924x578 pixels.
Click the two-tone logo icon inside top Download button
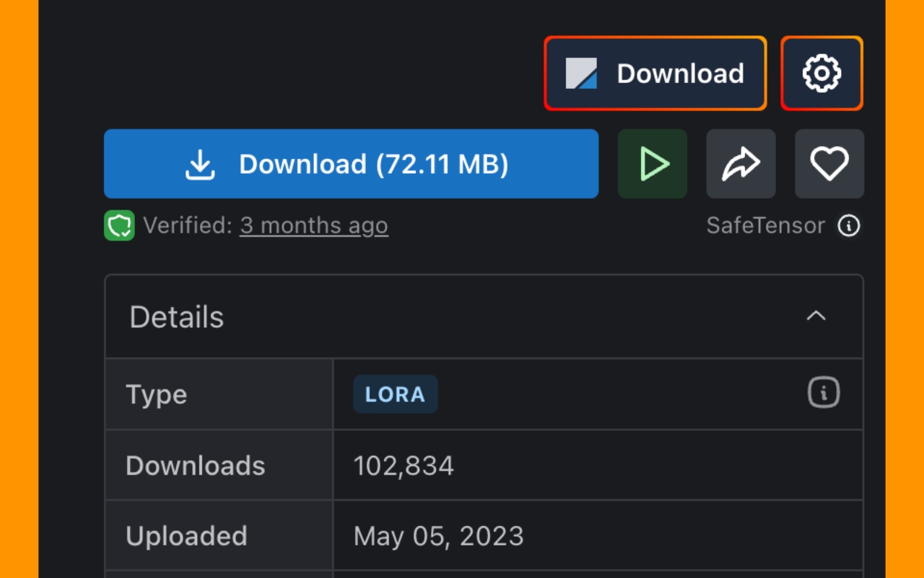point(581,74)
